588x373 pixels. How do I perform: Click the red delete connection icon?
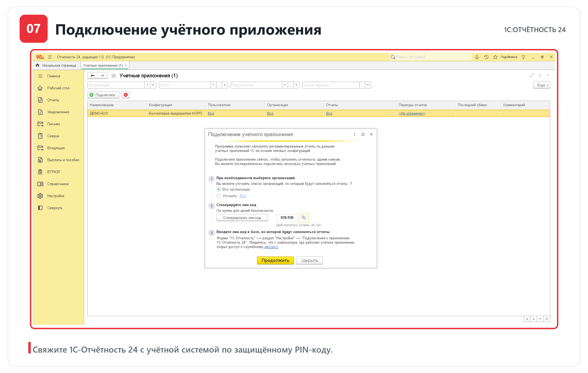tap(126, 95)
